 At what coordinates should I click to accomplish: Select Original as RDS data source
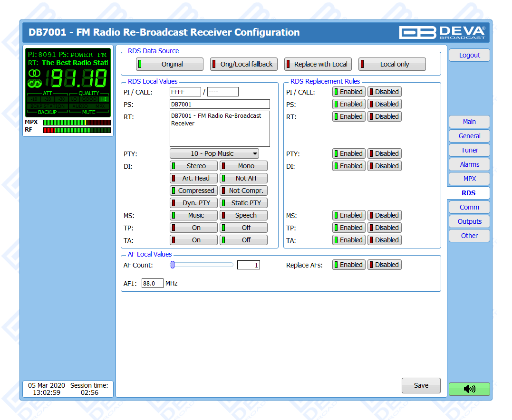tap(169, 64)
